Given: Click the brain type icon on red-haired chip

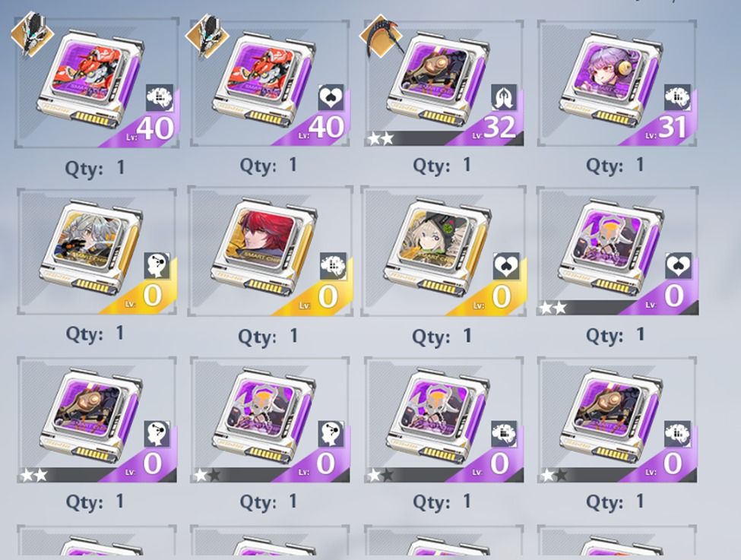Looking at the screenshot, I should [x=333, y=266].
